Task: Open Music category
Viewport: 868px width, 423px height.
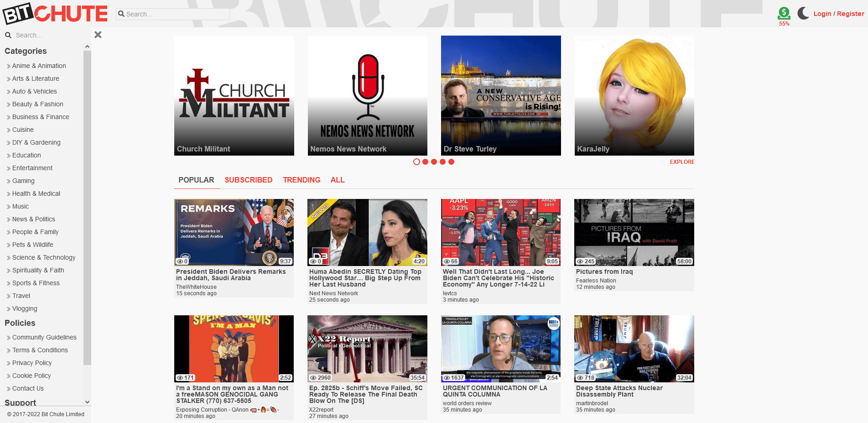Action: pos(21,206)
